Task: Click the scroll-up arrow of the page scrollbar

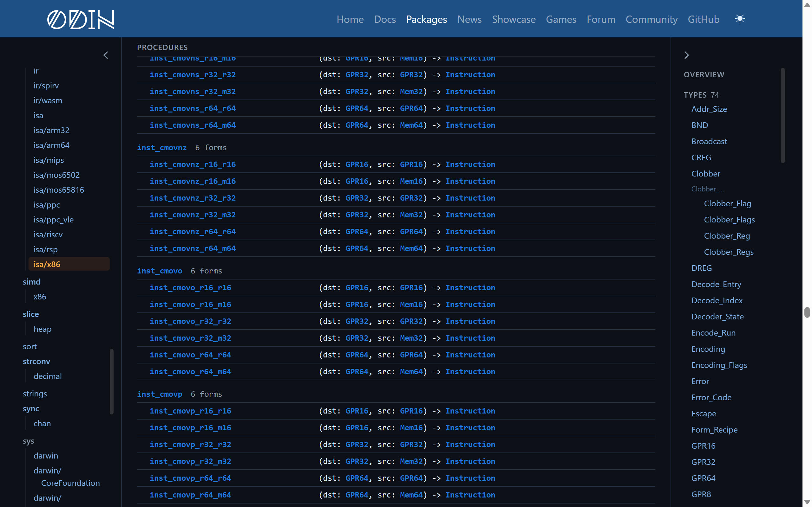Action: [x=807, y=5]
